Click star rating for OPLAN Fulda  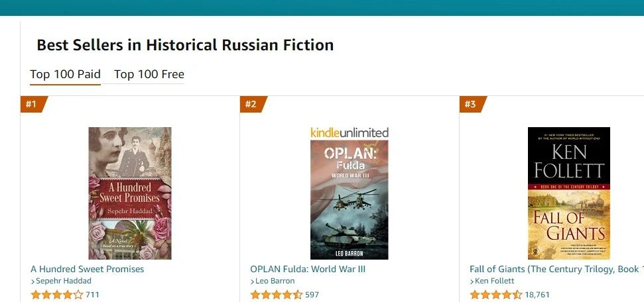coord(277,295)
